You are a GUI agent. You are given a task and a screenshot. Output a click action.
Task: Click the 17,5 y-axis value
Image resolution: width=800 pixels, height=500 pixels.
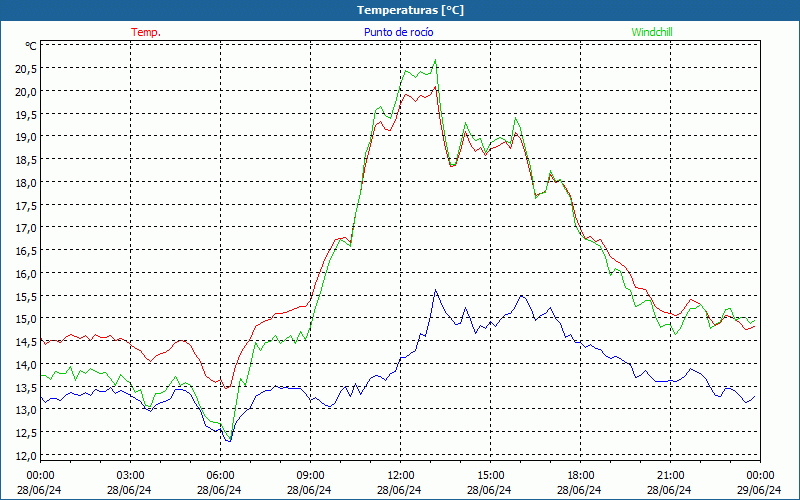26,205
